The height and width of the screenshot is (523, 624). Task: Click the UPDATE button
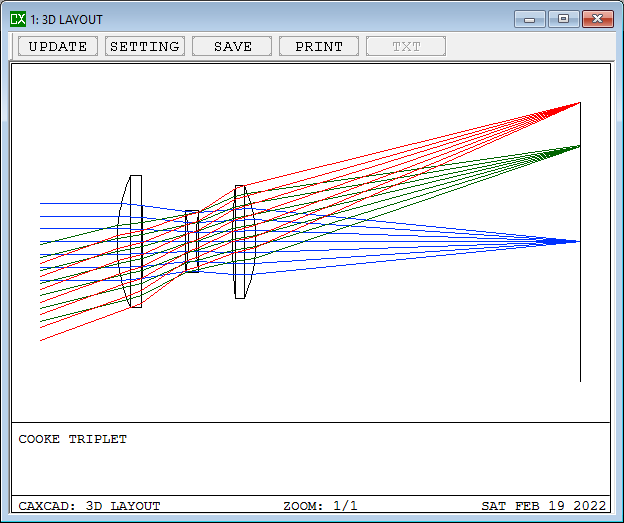[x=58, y=46]
